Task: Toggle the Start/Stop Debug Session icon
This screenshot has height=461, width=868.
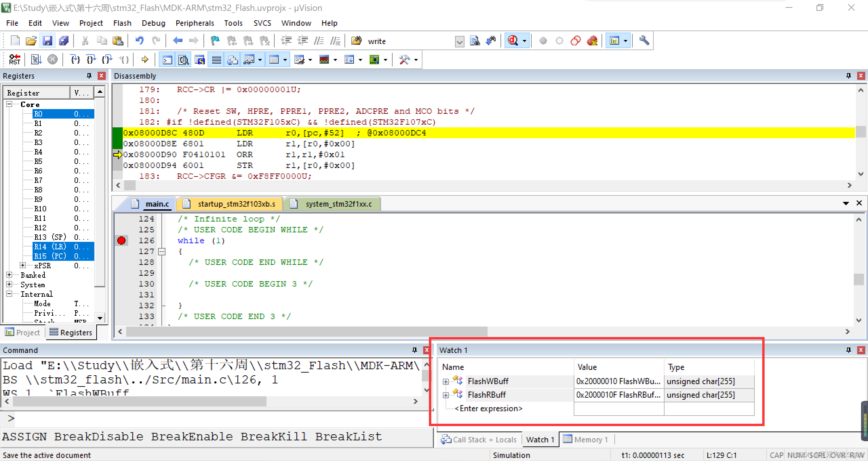Action: (x=513, y=41)
